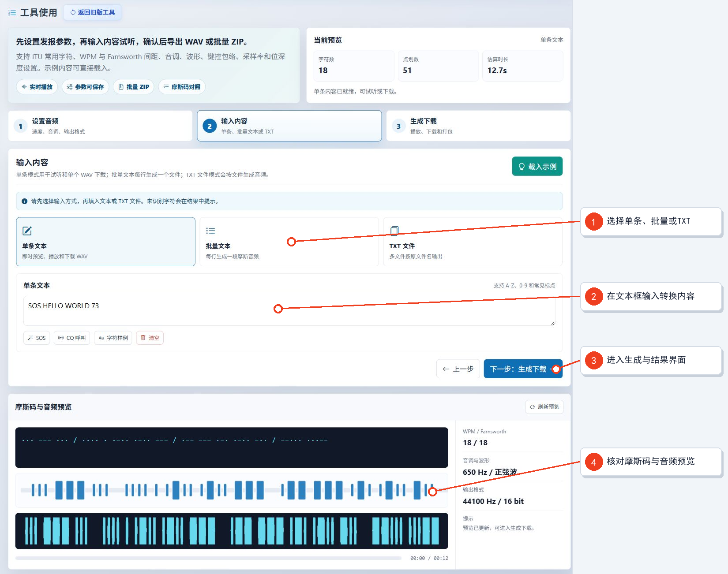Click the edit pencil icon on 单条文本
This screenshot has width=728, height=574.
click(x=27, y=231)
